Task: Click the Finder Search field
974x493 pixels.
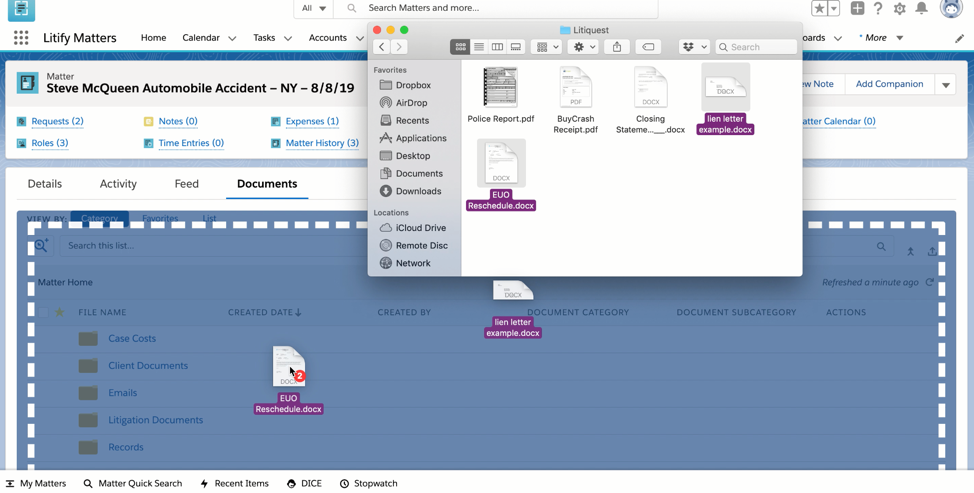Action: pos(756,47)
